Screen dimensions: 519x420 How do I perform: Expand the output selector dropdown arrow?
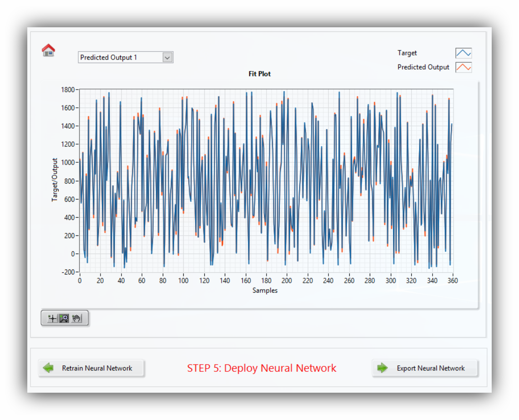(167, 57)
